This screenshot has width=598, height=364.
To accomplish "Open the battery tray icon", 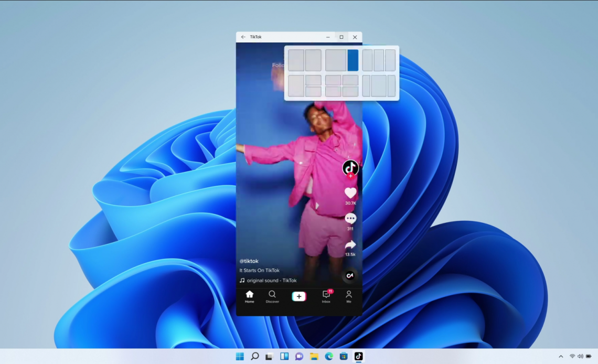I will click(589, 356).
